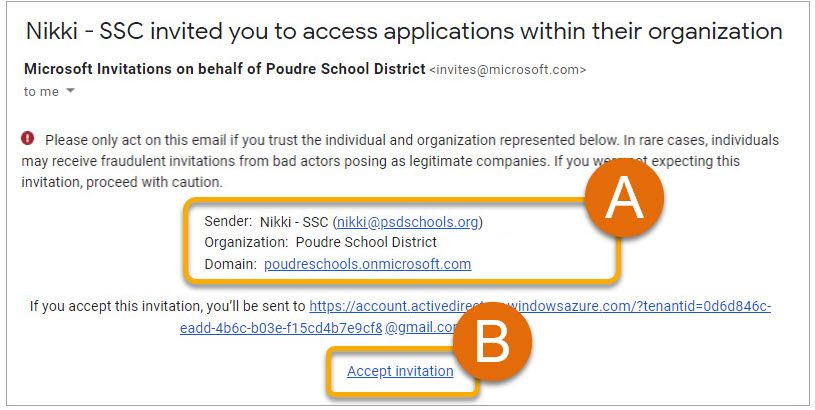Open the Accept invitation link
Viewport: 815px width, 410px height.
(400, 371)
